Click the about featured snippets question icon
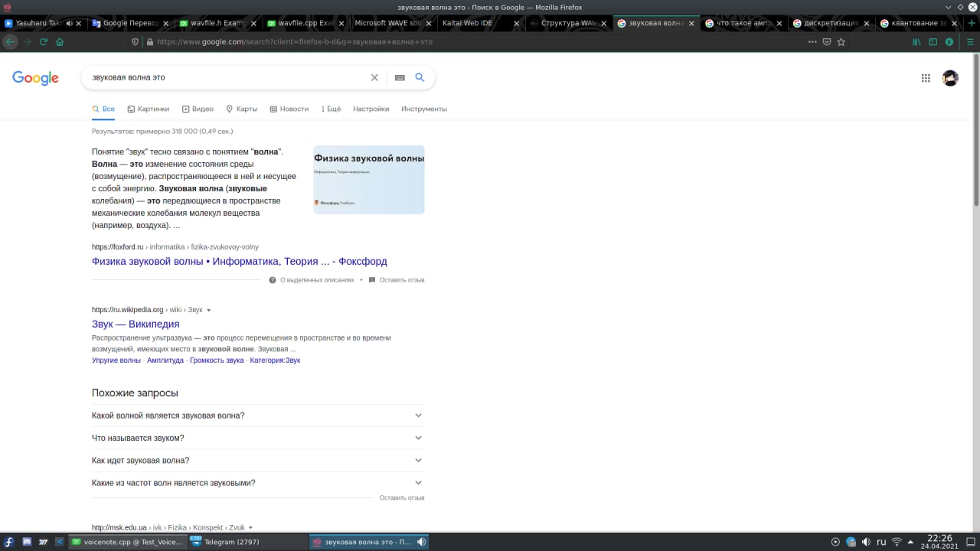 point(273,280)
